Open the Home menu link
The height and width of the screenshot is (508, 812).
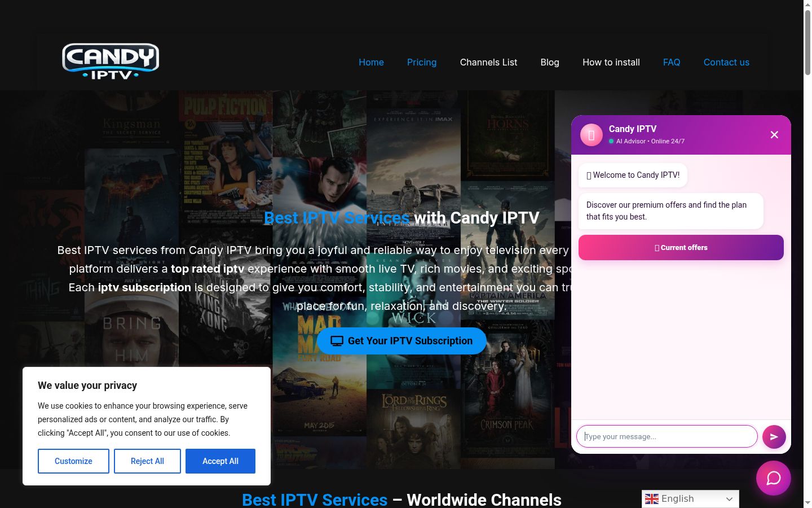click(371, 62)
